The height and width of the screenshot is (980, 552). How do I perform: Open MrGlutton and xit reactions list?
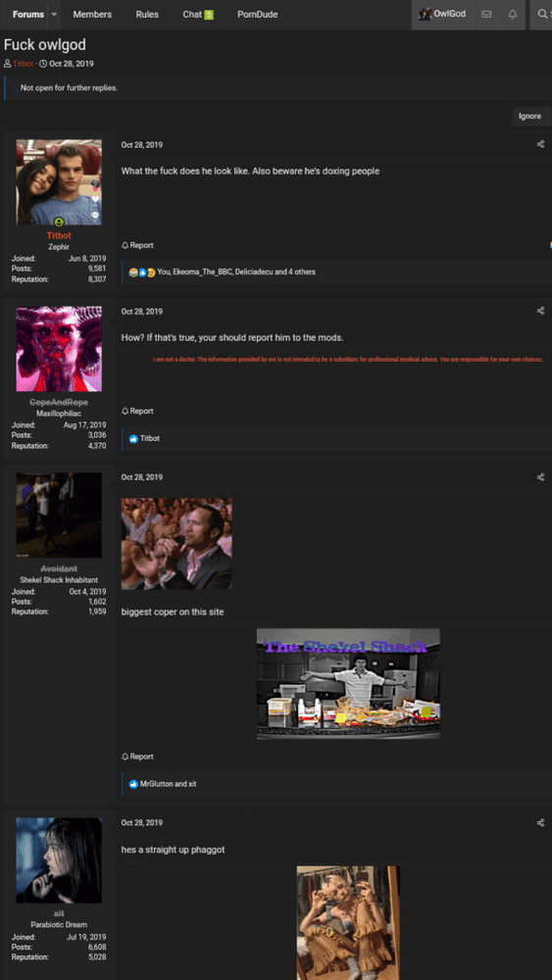click(169, 784)
